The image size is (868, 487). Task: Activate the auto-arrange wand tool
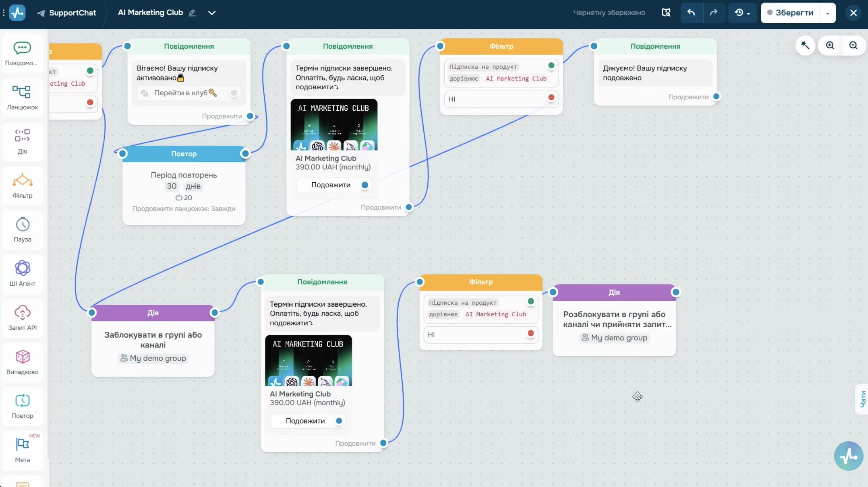805,45
